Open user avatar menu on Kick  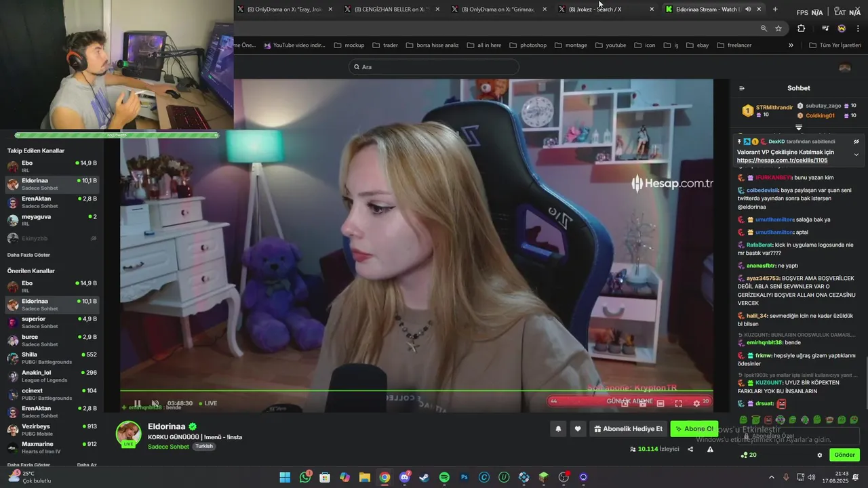tap(845, 67)
